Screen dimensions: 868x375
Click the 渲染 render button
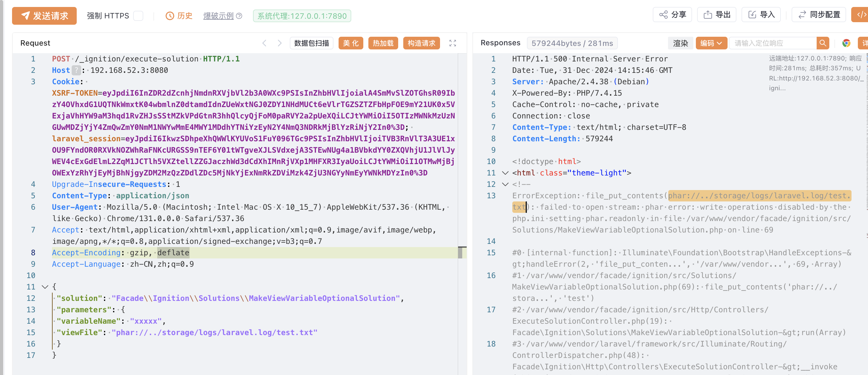point(680,43)
